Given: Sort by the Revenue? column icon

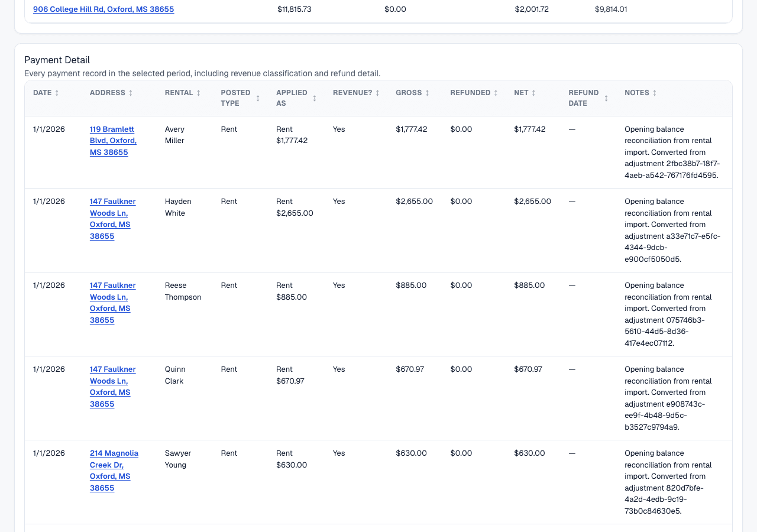Looking at the screenshot, I should tap(377, 93).
